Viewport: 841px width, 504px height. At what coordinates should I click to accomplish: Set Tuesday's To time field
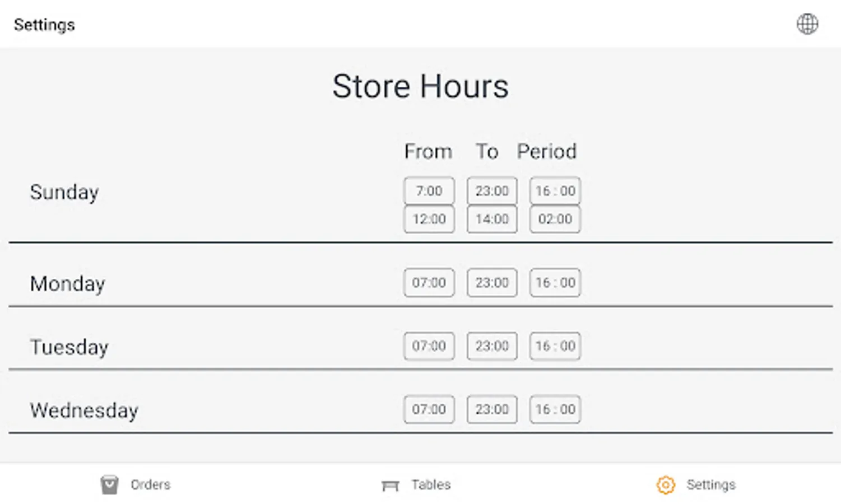pyautogui.click(x=492, y=346)
